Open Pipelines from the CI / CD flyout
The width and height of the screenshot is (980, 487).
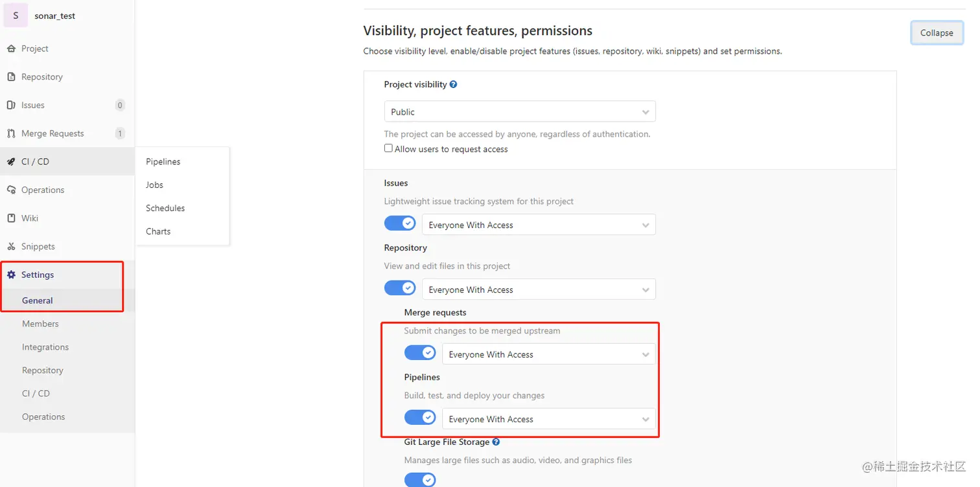[163, 162]
